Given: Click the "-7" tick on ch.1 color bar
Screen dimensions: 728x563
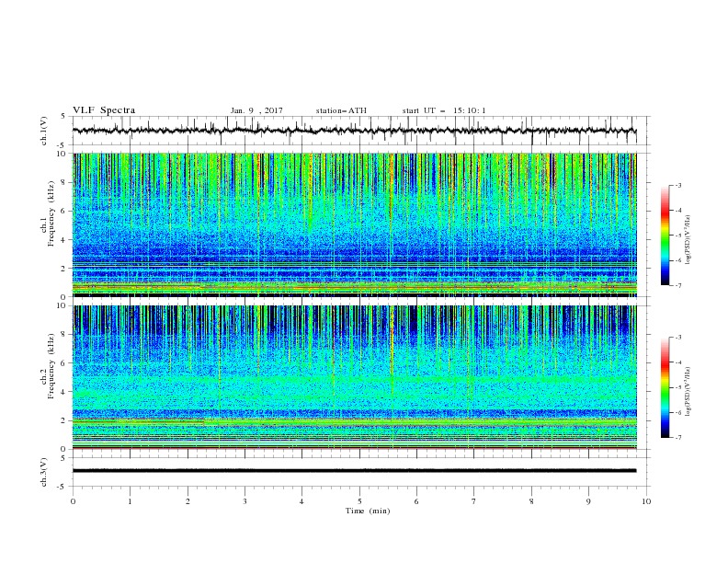Looking at the screenshot, I should click(677, 285).
